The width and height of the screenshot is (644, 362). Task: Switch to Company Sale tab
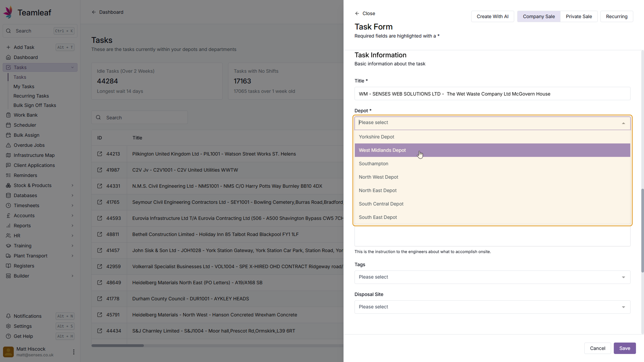(539, 16)
